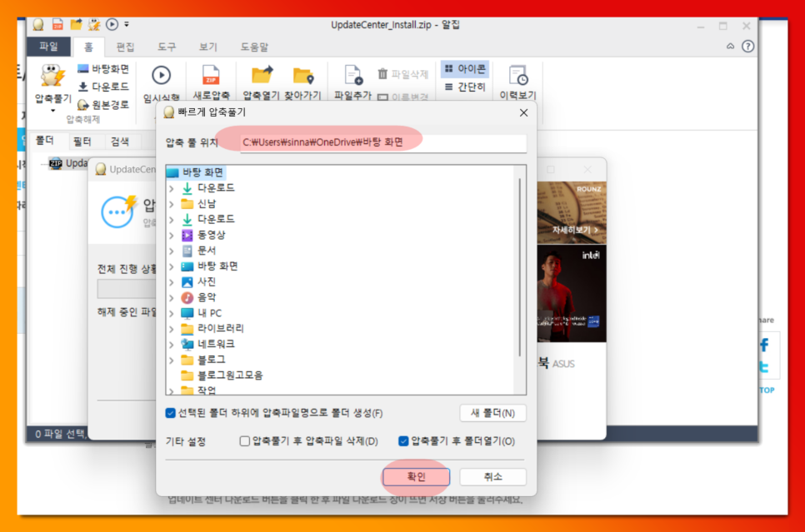Viewport: 805px width, 532px height.
Task: Open the Intel advertisement thumbnail
Action: pos(572,293)
